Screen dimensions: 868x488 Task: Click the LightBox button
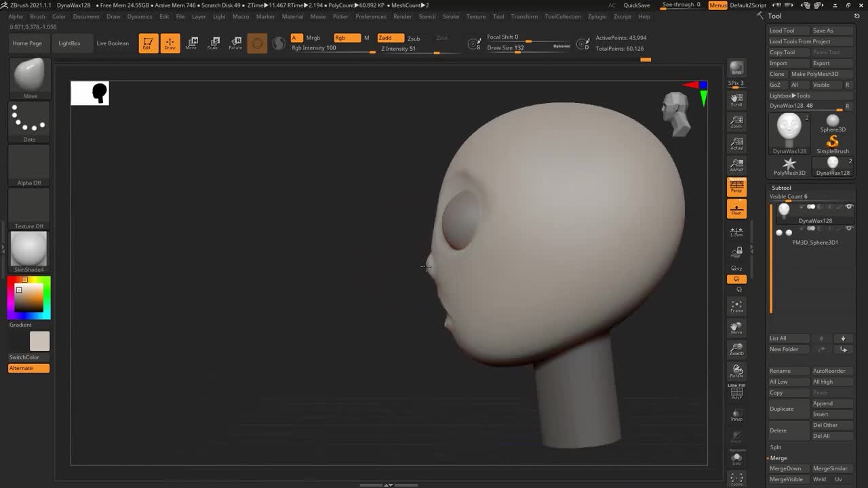tap(69, 43)
